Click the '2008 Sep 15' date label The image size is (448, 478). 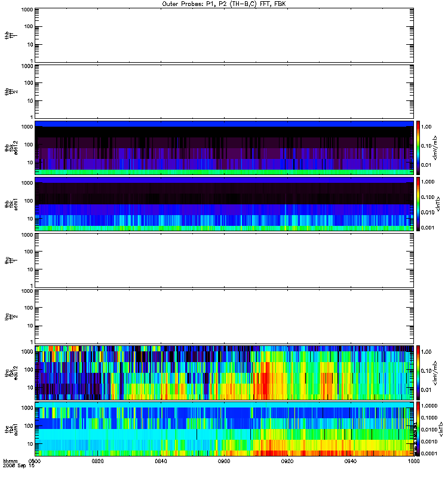tap(19, 466)
